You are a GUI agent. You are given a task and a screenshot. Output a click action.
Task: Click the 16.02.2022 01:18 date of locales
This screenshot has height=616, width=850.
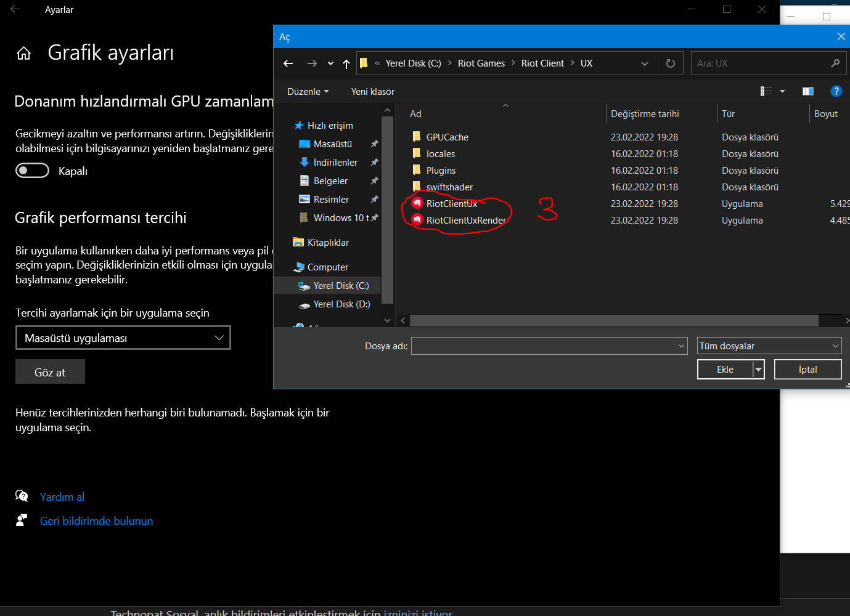[x=644, y=154]
